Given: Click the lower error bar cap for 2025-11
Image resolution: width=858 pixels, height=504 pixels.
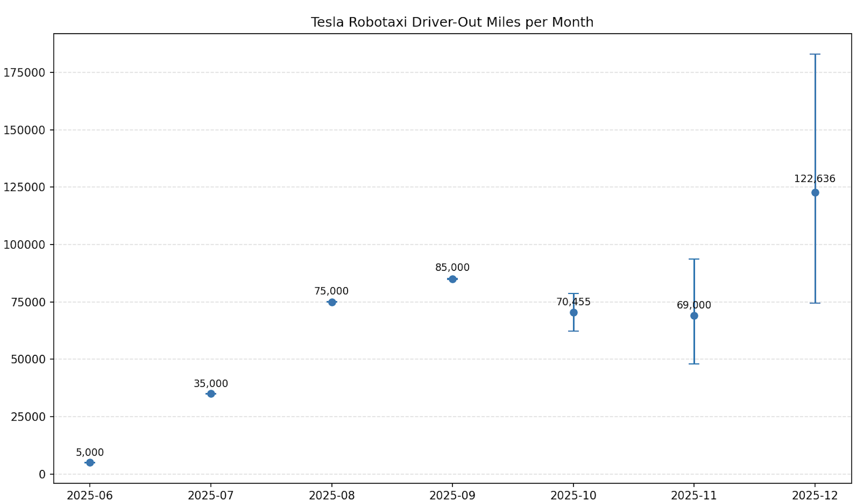Looking at the screenshot, I should [x=694, y=364].
